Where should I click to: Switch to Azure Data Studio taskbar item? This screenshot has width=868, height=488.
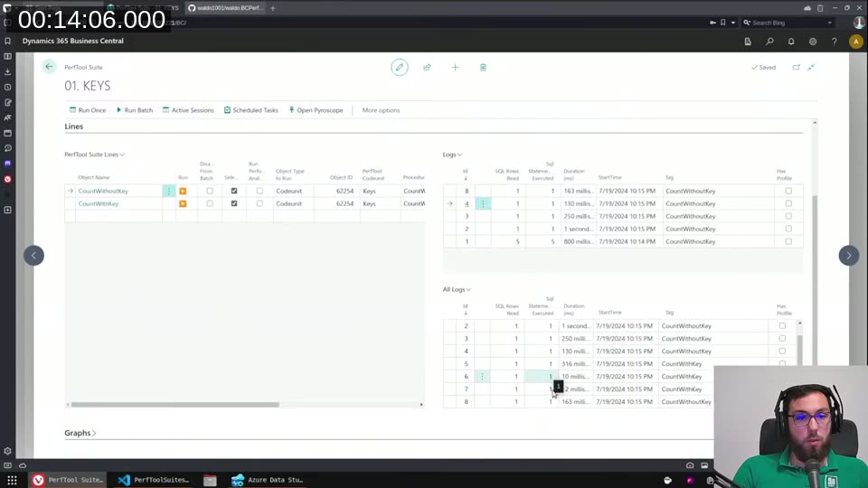[x=267, y=480]
